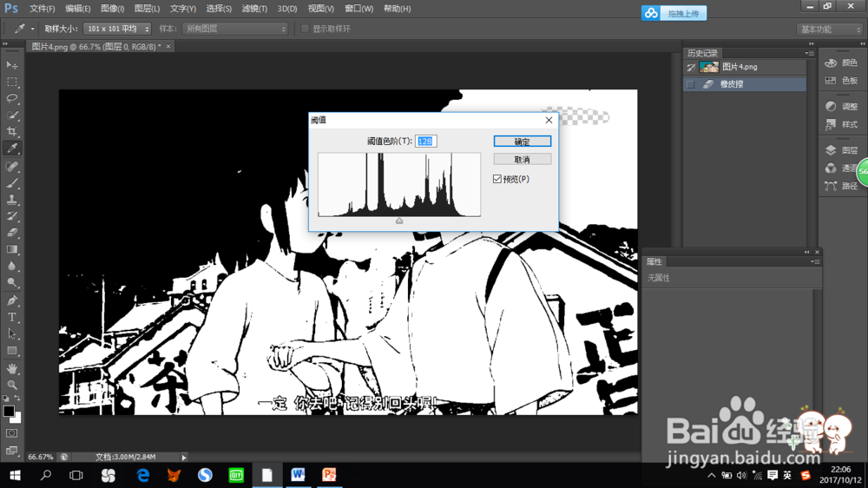Select the Quick Selection tool
This screenshot has height=488, width=868.
(11, 115)
